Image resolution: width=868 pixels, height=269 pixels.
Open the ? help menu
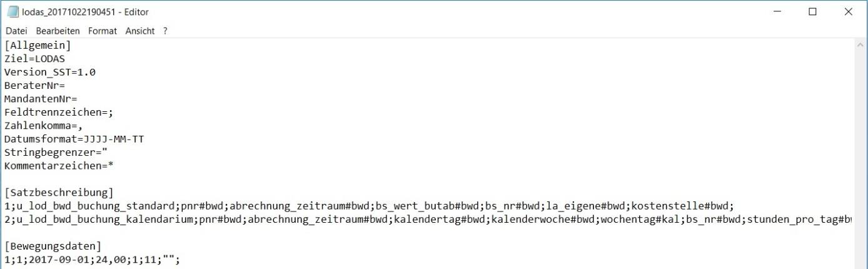pos(166,31)
